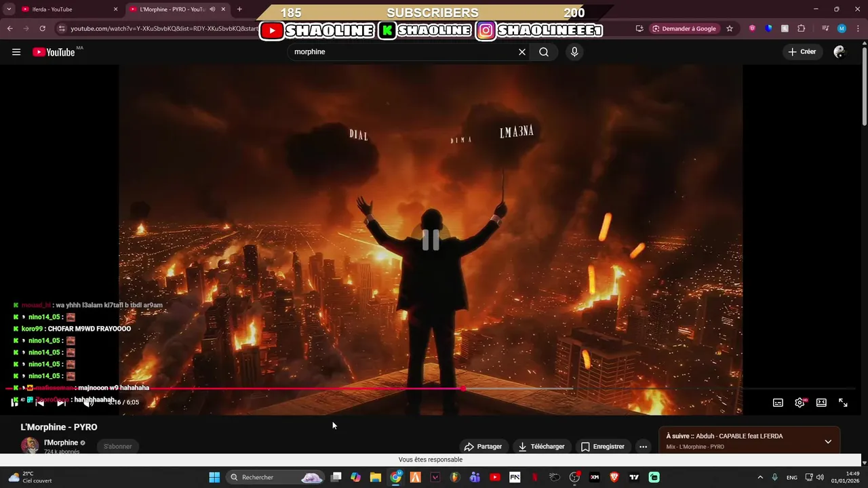The width and height of the screenshot is (868, 488).
Task: Run search with the magnifier button
Action: click(544, 52)
